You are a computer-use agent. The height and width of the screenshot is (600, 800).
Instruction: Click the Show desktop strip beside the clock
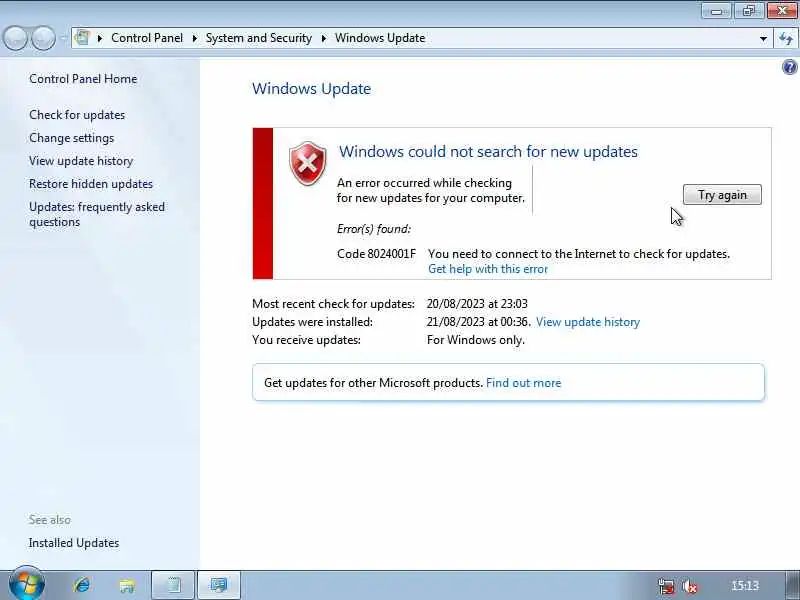792,585
